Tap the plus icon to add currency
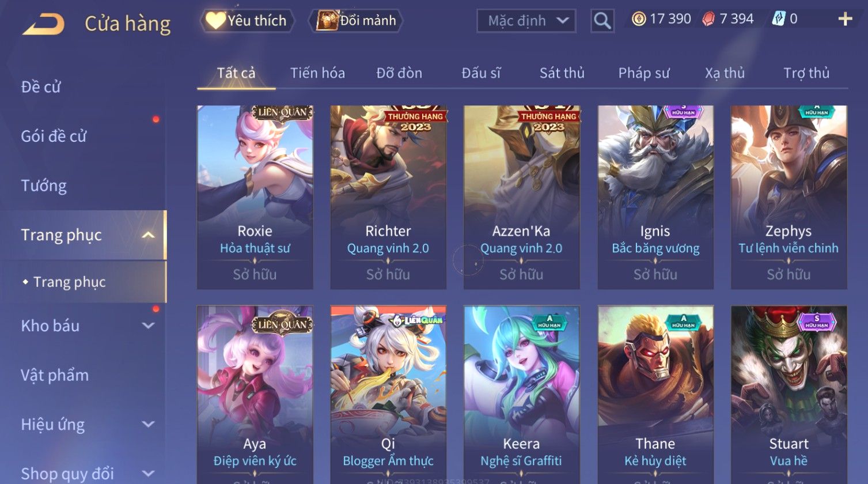This screenshot has height=484, width=868. click(845, 20)
